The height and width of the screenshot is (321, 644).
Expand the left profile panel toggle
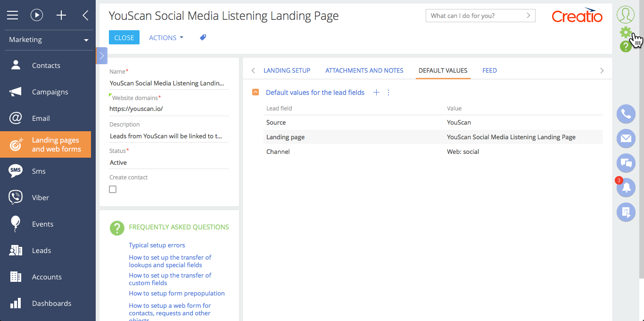click(x=101, y=55)
